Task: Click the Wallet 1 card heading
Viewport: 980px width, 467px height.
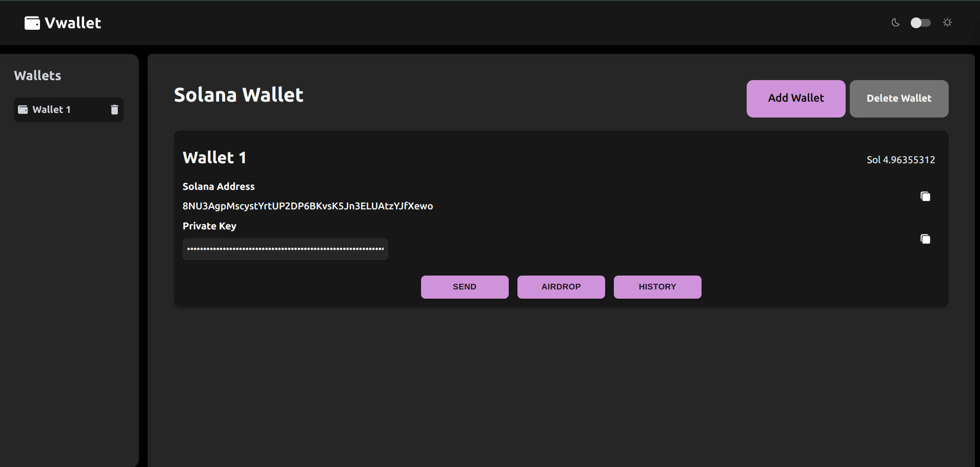Action: coord(214,158)
